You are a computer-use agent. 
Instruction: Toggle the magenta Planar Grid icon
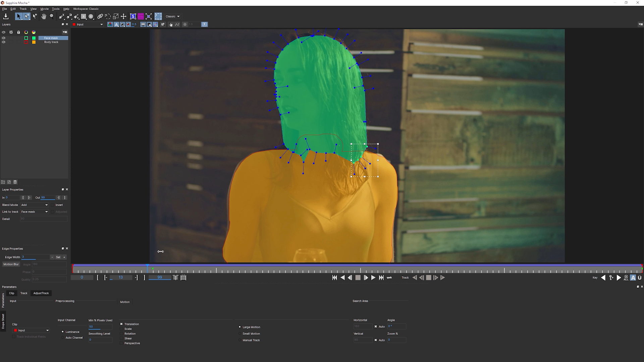[x=141, y=16]
